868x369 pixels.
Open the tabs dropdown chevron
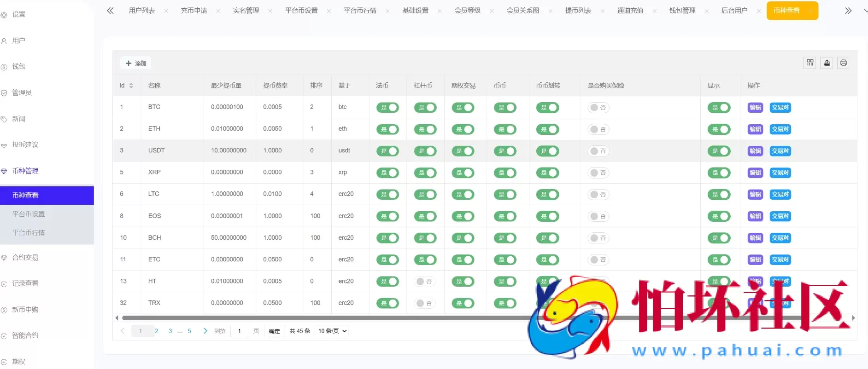point(865,11)
